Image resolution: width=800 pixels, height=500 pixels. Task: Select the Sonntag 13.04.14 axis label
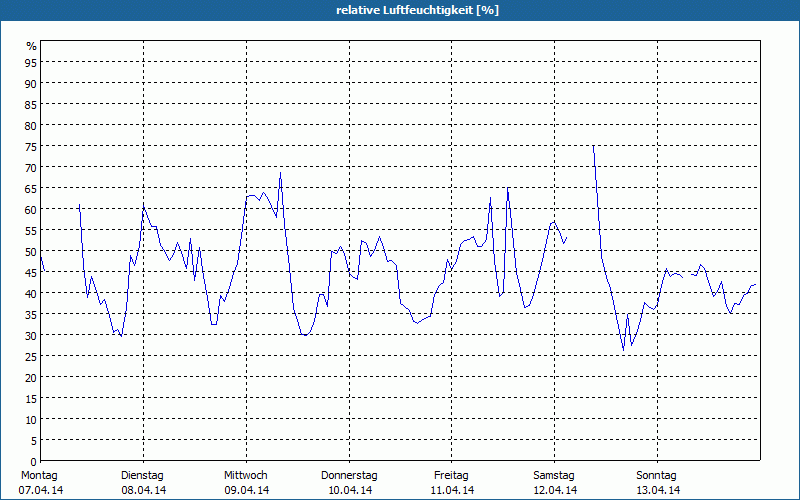coord(657,483)
